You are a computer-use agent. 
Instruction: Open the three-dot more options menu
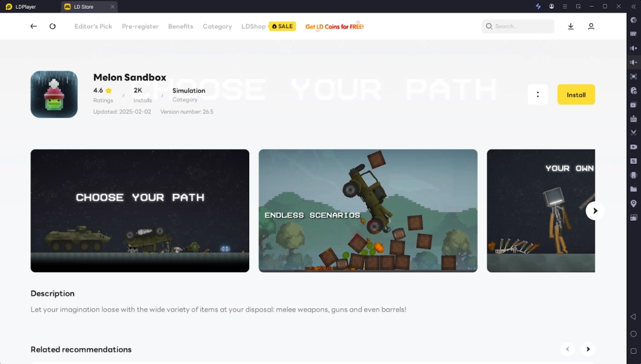(x=538, y=94)
